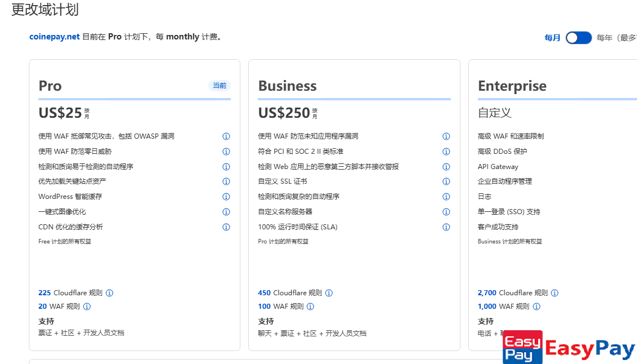Open the coinepay.net domain link
The height and width of the screenshot is (364, 637).
(54, 37)
